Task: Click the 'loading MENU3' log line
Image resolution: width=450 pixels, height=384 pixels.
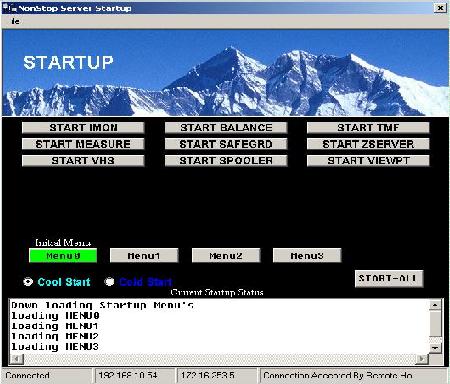Action: coord(55,347)
